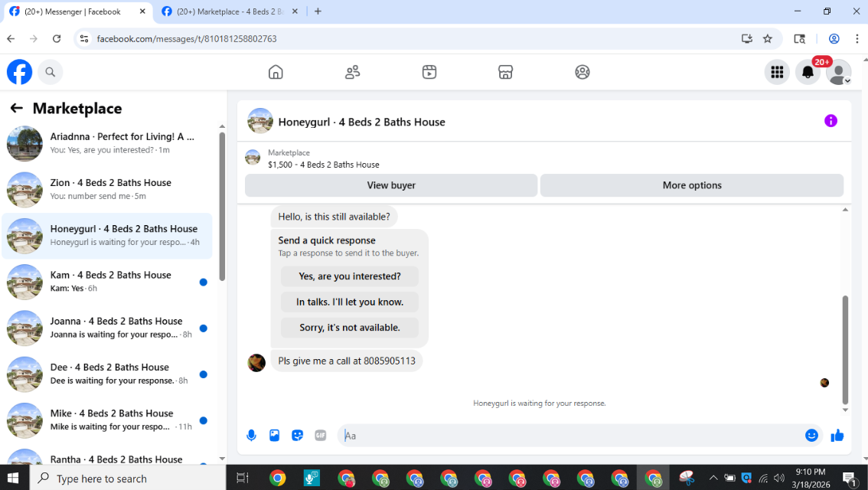
Task: Click View buyer button
Action: click(391, 185)
